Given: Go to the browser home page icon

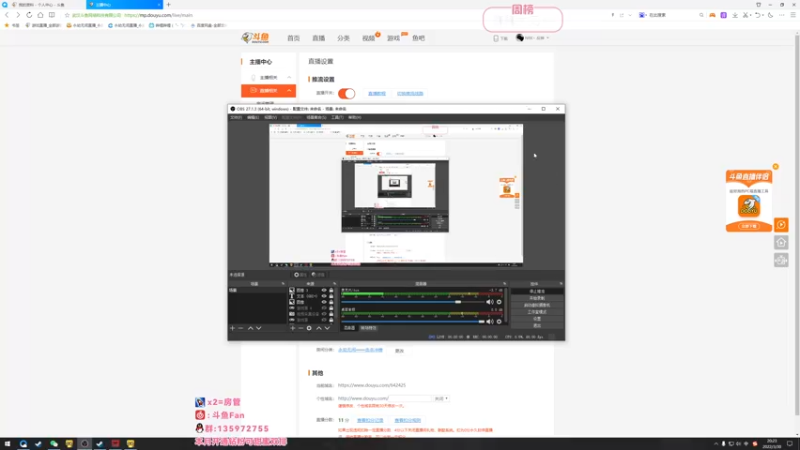Looking at the screenshot, I should point(40,15).
